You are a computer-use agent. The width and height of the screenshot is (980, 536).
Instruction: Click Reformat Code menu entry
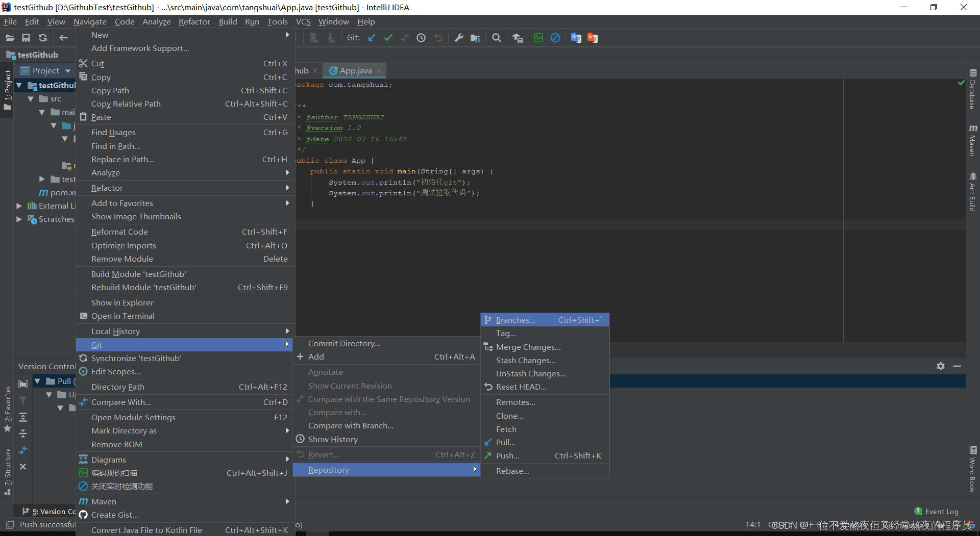(x=185, y=232)
